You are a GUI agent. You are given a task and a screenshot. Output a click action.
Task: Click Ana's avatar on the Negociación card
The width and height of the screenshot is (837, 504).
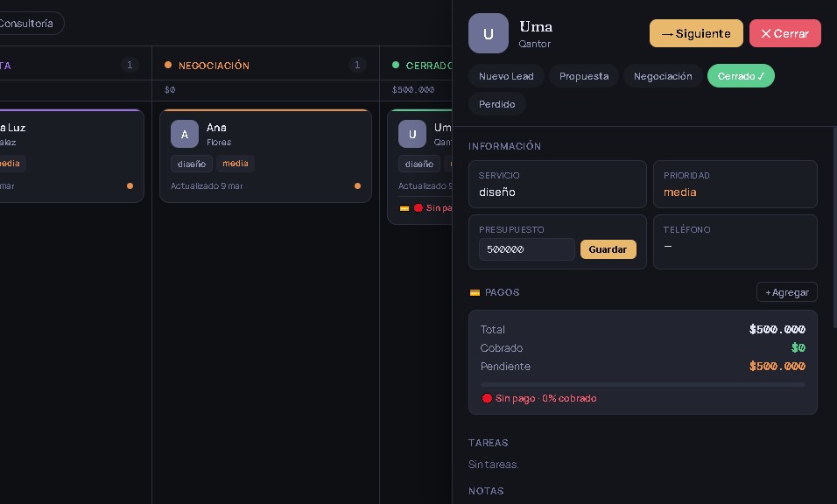point(184,134)
